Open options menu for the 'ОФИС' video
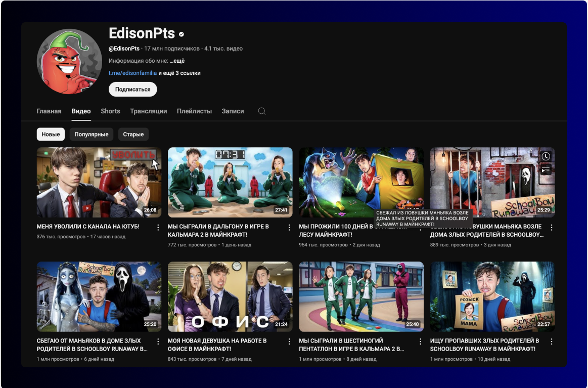 [x=289, y=341]
